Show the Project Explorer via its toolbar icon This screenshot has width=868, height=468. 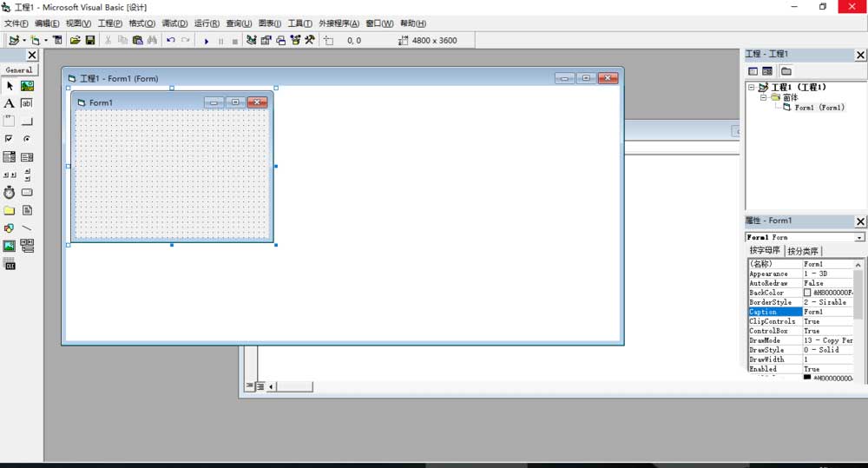pos(252,41)
